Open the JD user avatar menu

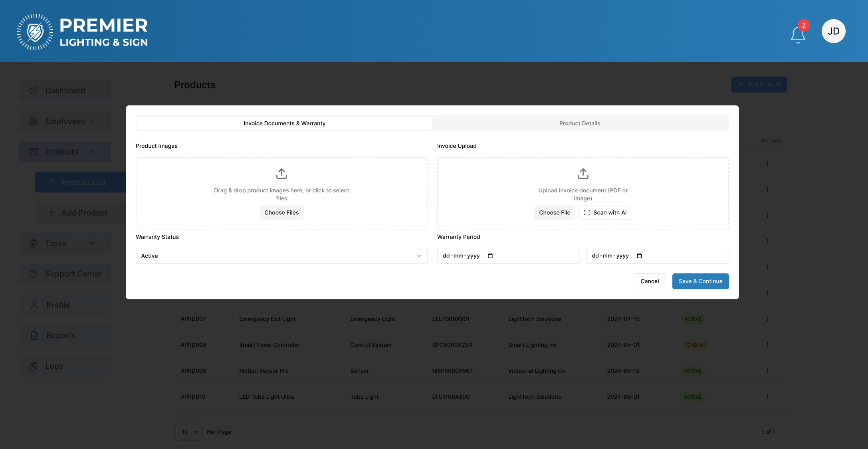pyautogui.click(x=833, y=31)
